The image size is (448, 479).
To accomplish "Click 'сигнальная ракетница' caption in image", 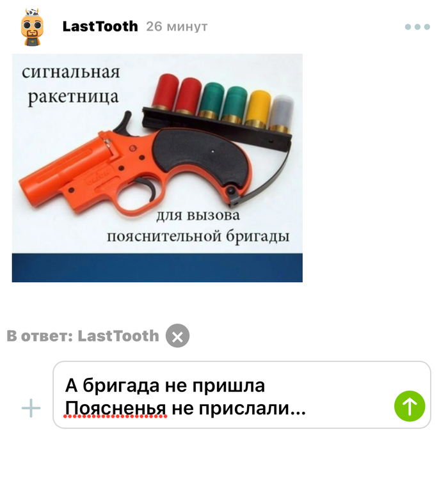I will tap(71, 84).
